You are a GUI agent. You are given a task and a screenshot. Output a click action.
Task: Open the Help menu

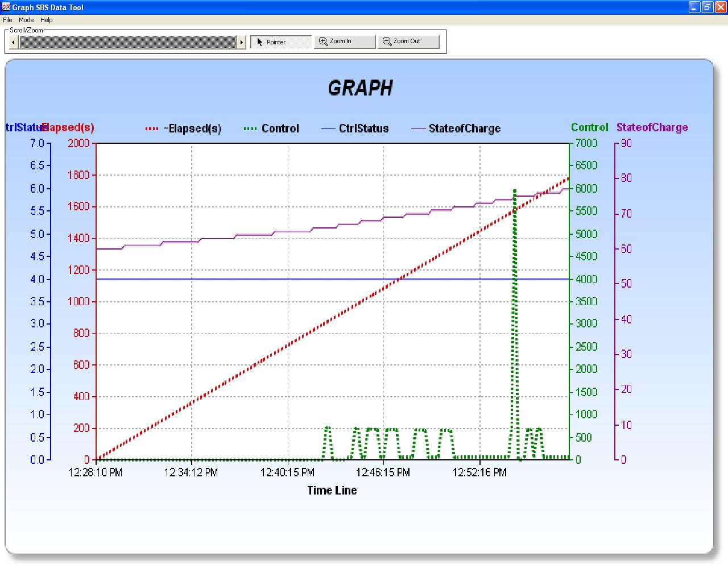47,20
